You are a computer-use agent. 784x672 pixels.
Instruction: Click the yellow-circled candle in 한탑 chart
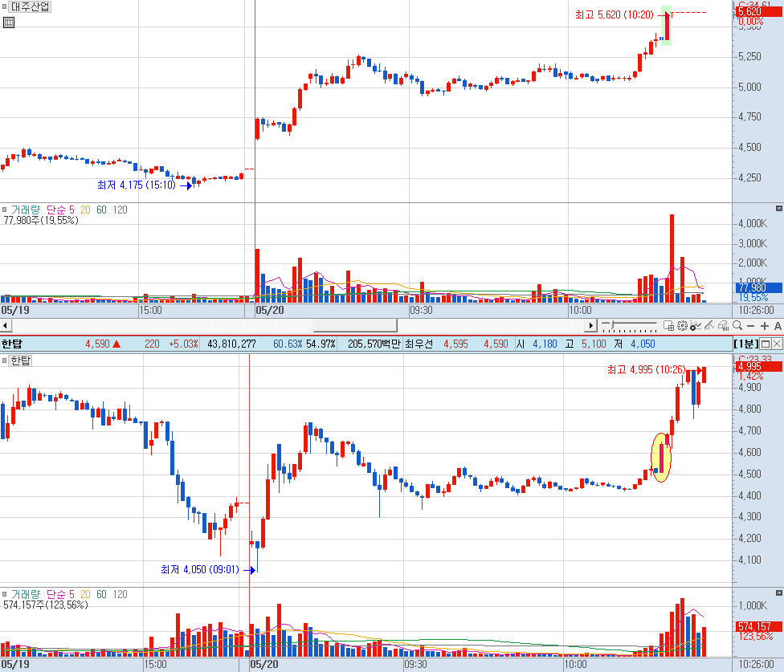coord(661,458)
